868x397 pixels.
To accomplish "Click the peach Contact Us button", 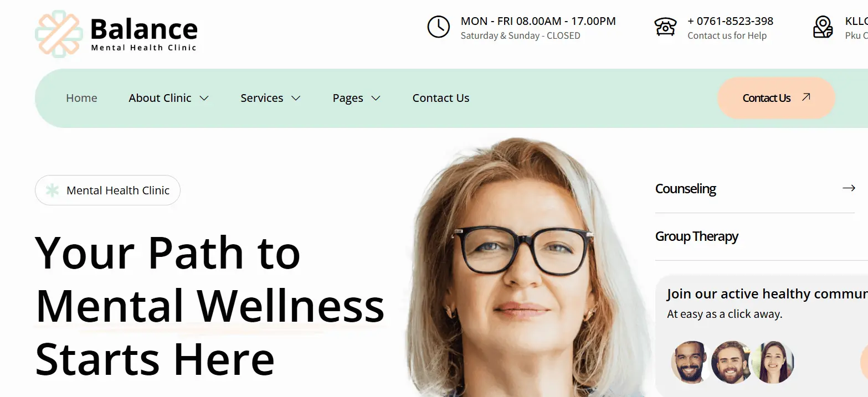I will [776, 98].
